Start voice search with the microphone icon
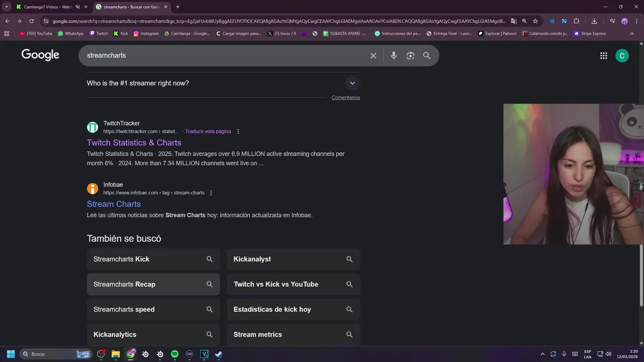 (x=394, y=56)
